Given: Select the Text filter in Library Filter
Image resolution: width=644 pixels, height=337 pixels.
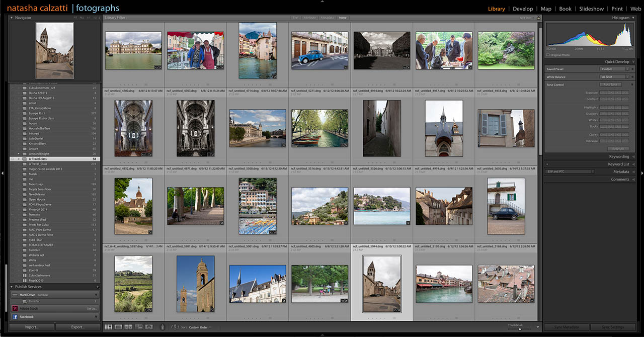Looking at the screenshot, I should click(x=295, y=18).
